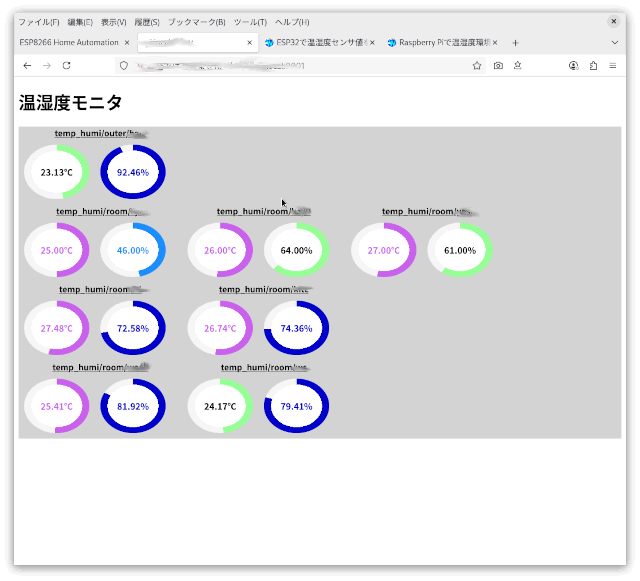This screenshot has height=581, width=640.
Task: Open the ブックマーク(B) menu
Action: point(196,21)
